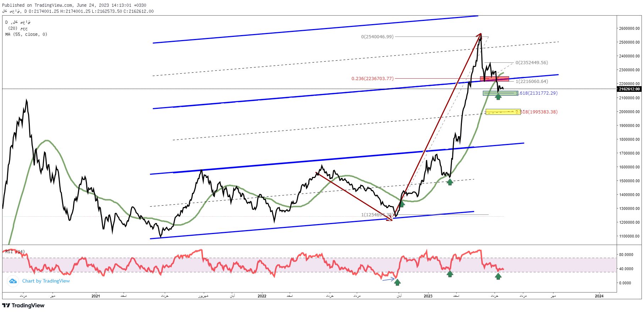The width and height of the screenshot is (644, 312).
Task: Select the dark red downward trend arrow
Action: click(x=354, y=196)
